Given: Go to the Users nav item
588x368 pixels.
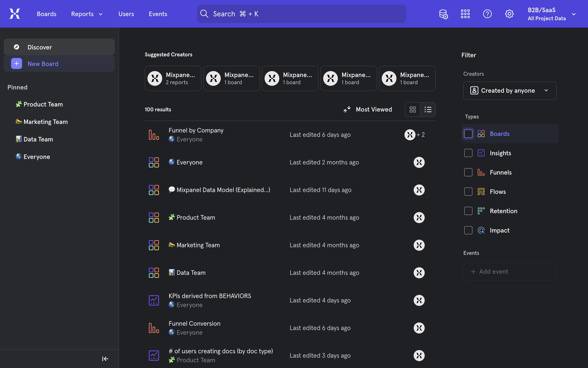Looking at the screenshot, I should coord(126,14).
